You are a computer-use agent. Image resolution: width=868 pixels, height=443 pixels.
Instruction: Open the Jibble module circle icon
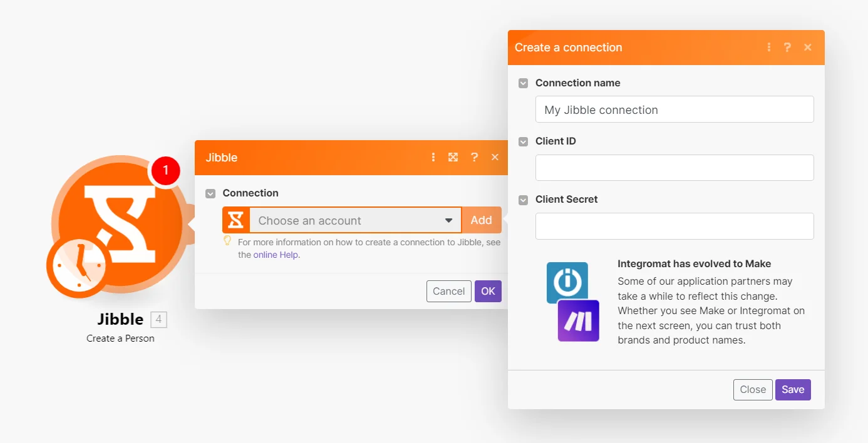coord(120,224)
